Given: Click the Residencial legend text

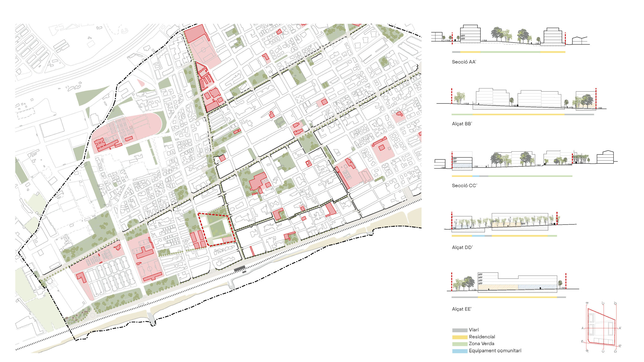Looking at the screenshot, I should [482, 337].
